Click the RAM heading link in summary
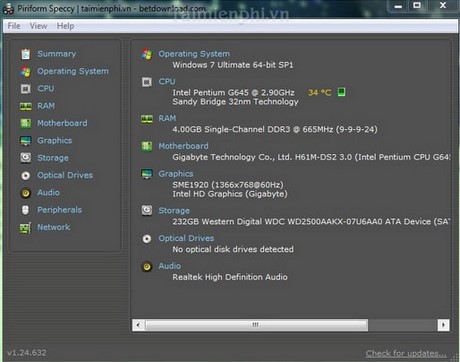This screenshot has width=460, height=362. coord(167,118)
